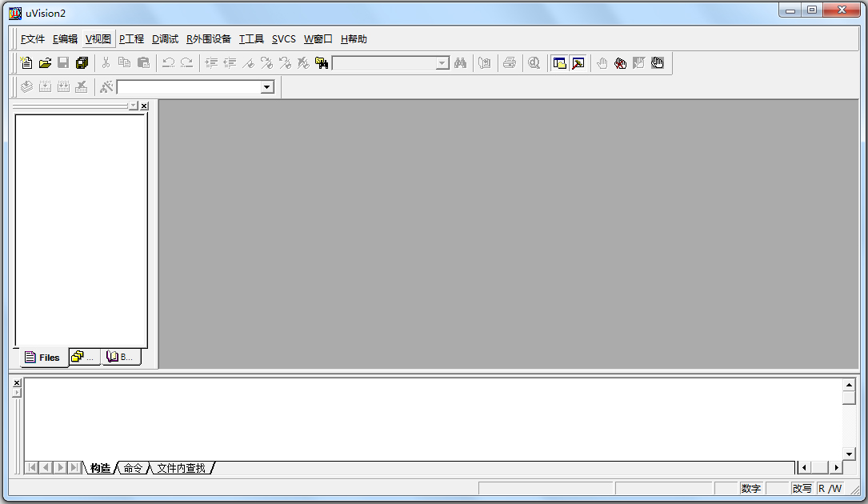The width and height of the screenshot is (868, 504).
Task: Click the Cut scissors icon
Action: (106, 63)
